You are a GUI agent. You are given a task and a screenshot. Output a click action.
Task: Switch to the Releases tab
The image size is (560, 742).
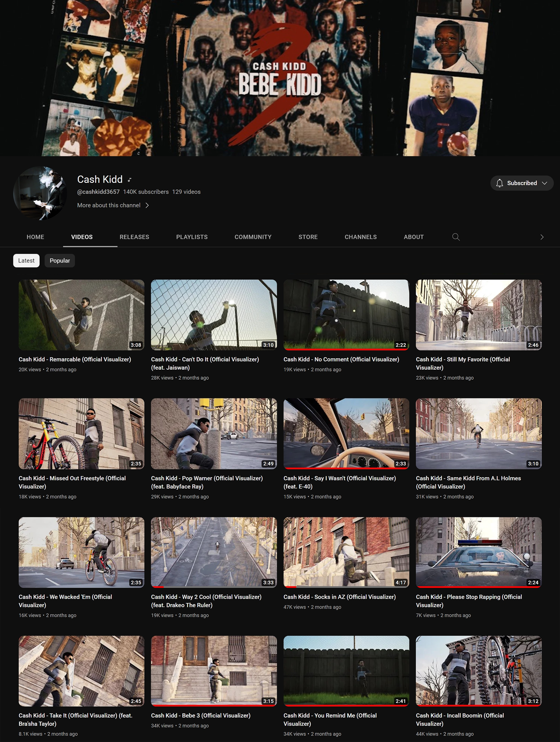click(x=134, y=237)
